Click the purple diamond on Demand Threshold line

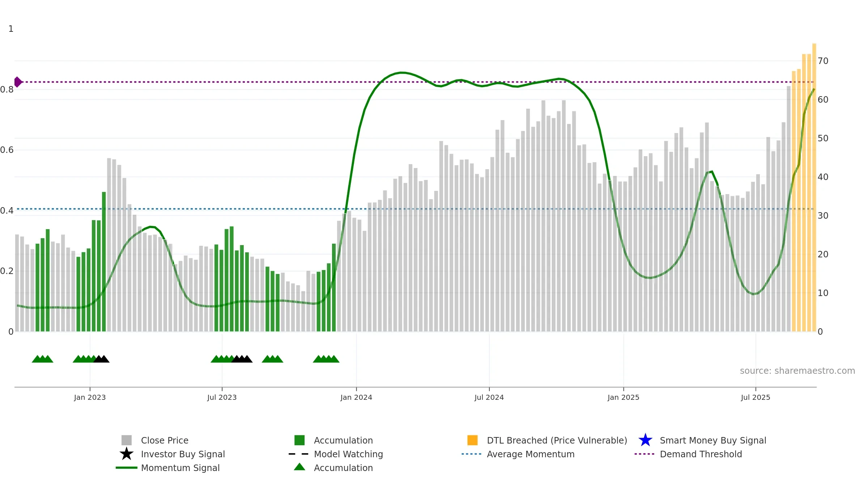click(18, 82)
